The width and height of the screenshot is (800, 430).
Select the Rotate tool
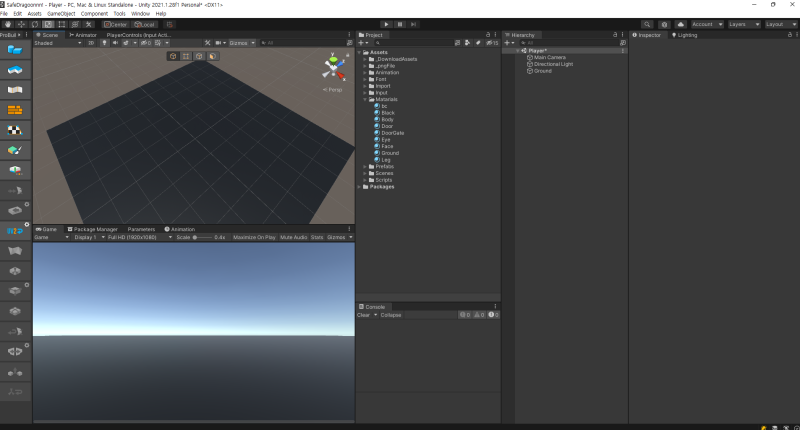[35, 24]
